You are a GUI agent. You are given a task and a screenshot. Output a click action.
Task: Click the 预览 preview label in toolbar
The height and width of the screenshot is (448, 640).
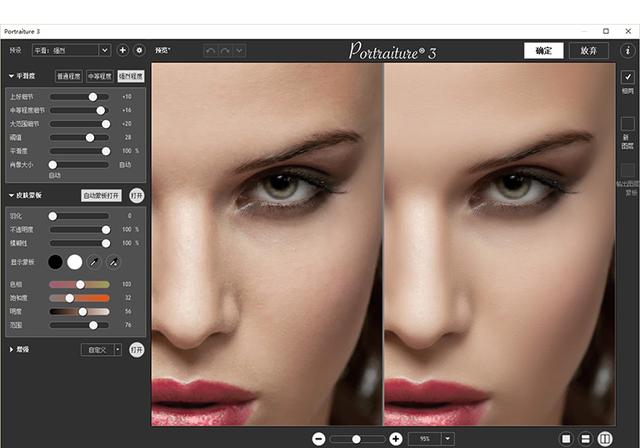pyautogui.click(x=162, y=50)
